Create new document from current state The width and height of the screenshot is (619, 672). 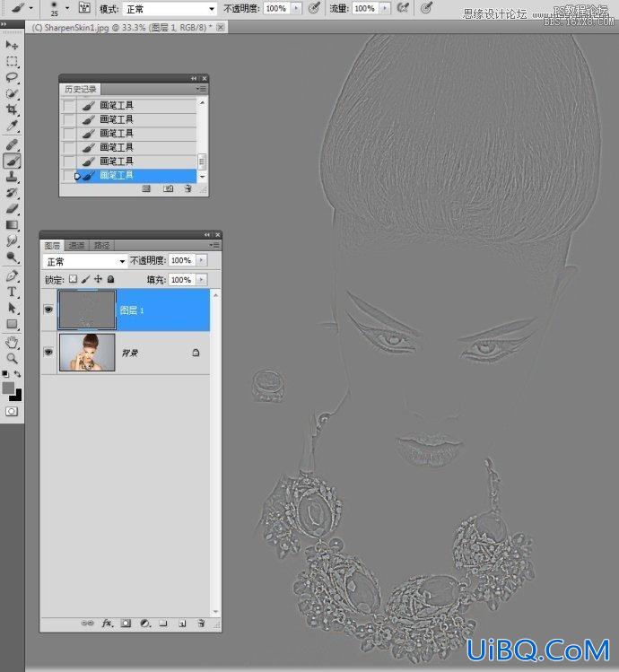coord(146,188)
